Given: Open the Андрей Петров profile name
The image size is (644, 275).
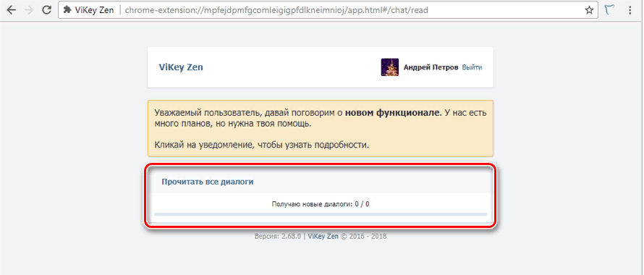Looking at the screenshot, I should click(x=431, y=67).
